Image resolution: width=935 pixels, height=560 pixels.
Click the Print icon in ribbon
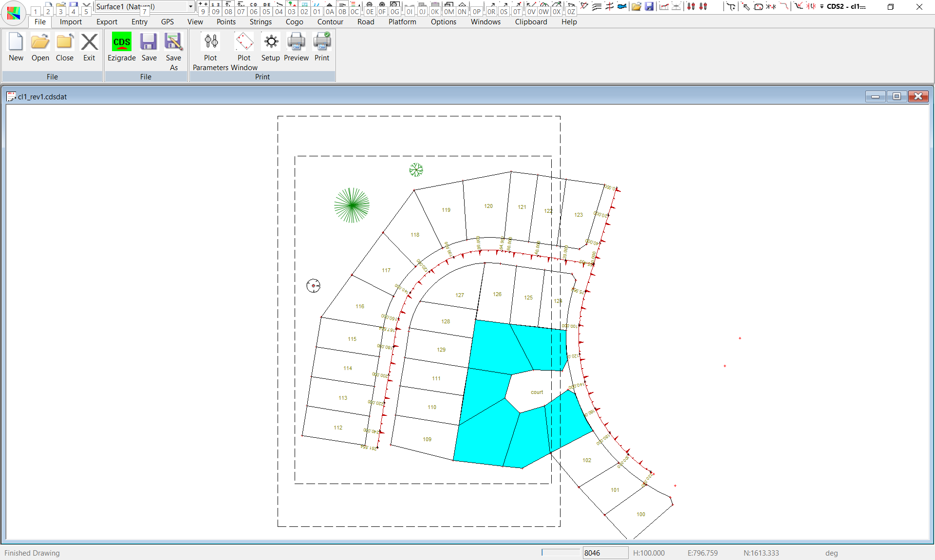(322, 42)
